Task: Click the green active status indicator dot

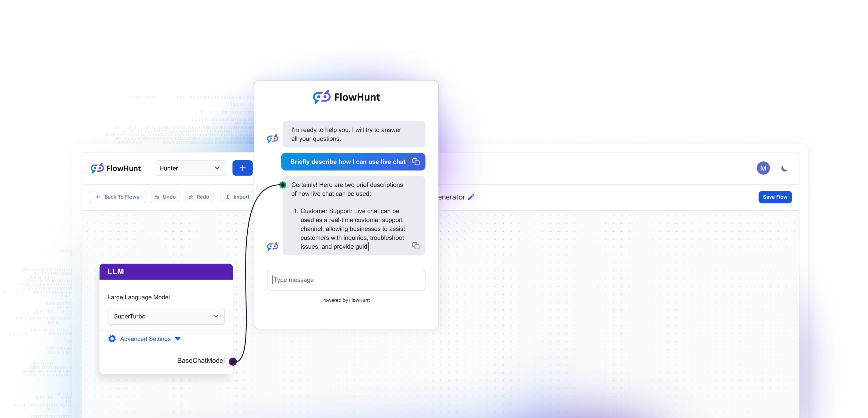Action: pos(282,184)
